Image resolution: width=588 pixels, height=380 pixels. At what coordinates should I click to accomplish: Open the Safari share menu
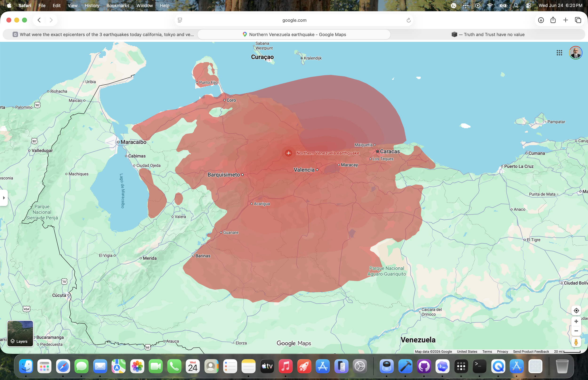click(553, 20)
